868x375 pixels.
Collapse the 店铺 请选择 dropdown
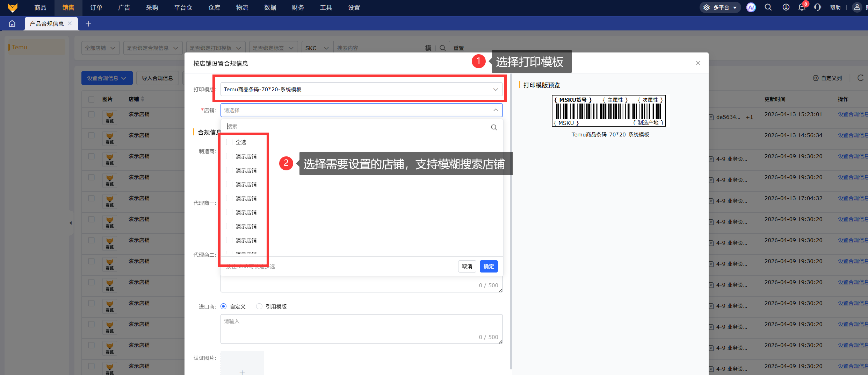click(x=361, y=110)
